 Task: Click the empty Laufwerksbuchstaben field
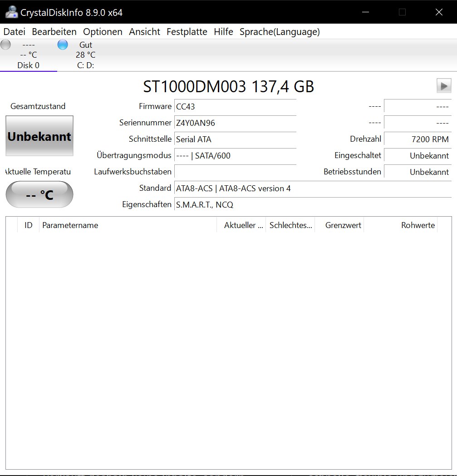[236, 172]
